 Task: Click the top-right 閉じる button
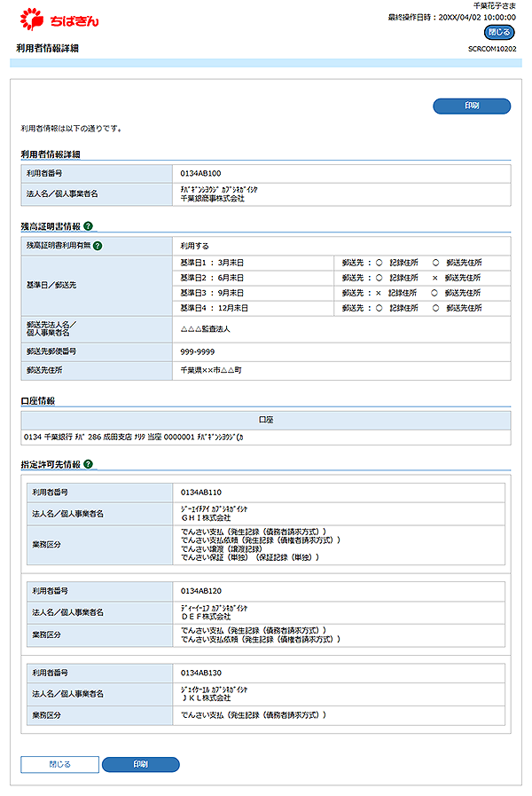click(x=499, y=32)
